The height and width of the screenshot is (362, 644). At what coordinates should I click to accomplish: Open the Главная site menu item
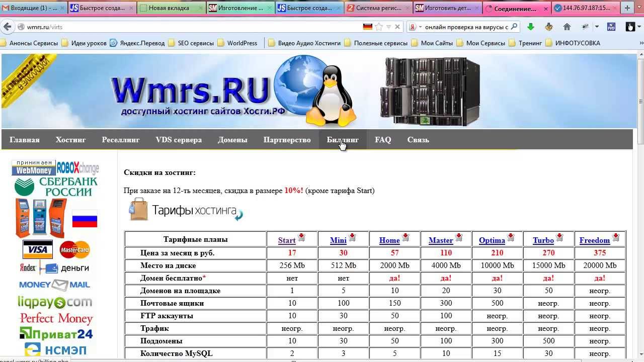[x=25, y=140]
